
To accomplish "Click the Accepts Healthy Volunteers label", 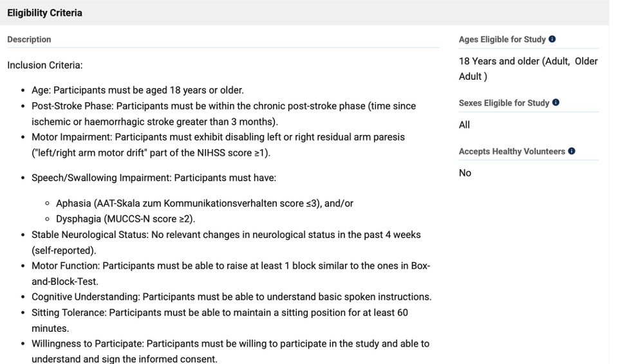I will [x=512, y=152].
